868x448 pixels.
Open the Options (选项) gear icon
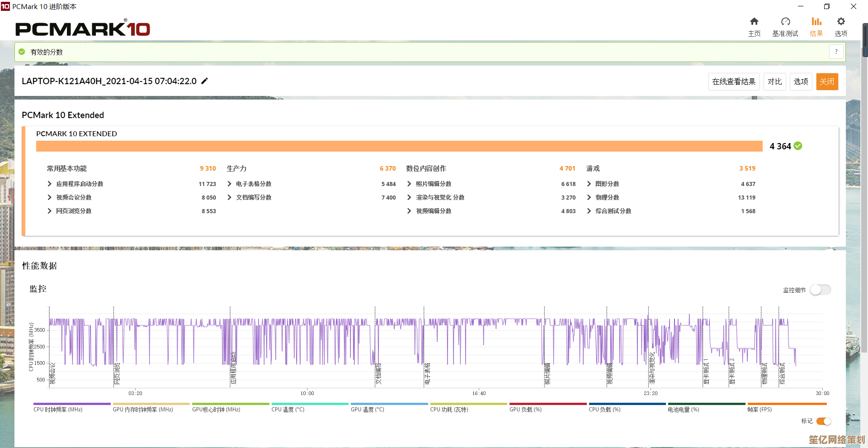click(841, 22)
